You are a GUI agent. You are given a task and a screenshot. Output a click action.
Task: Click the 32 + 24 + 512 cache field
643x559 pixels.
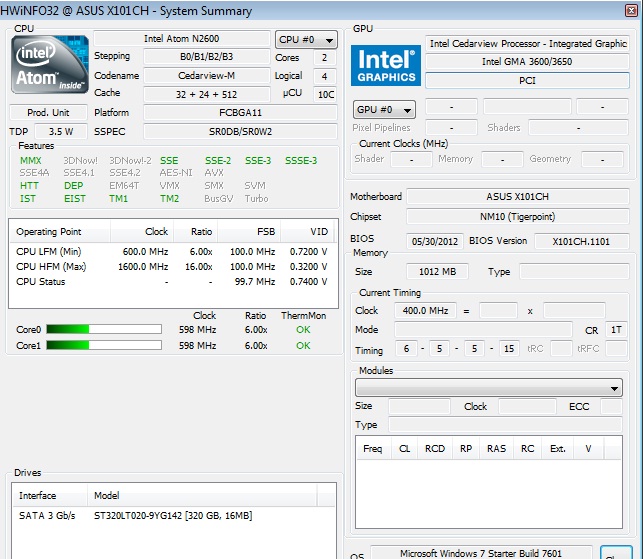[207, 94]
